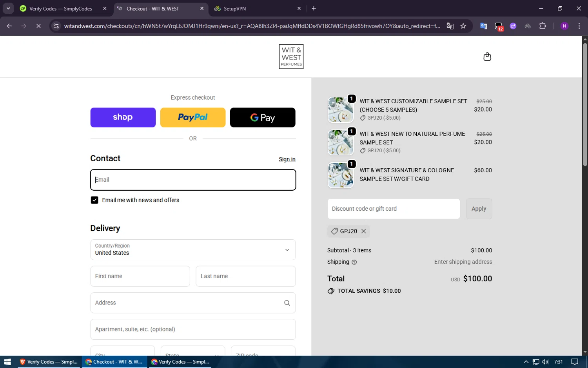Open the network tray icon
Screen dimensions: 588x368
tap(536, 362)
